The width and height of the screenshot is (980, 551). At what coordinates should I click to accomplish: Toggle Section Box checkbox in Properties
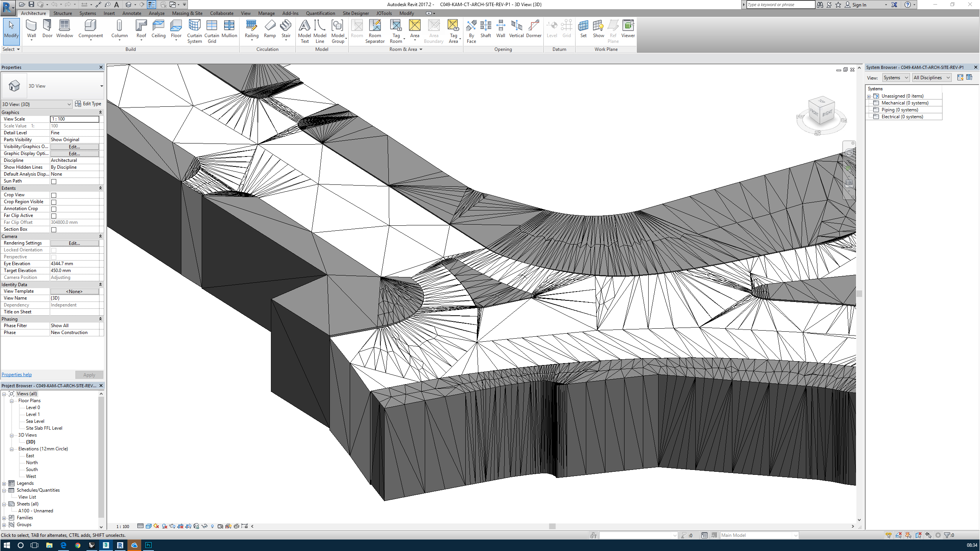point(54,229)
